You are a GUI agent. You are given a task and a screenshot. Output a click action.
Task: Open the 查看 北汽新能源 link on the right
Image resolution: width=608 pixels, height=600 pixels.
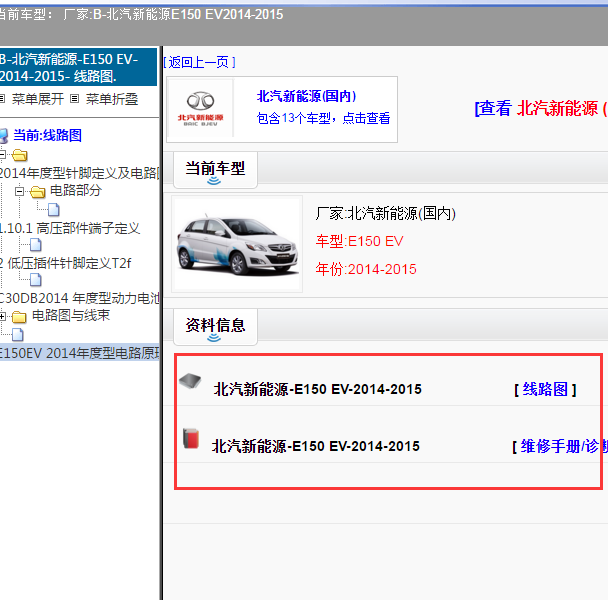point(541,108)
